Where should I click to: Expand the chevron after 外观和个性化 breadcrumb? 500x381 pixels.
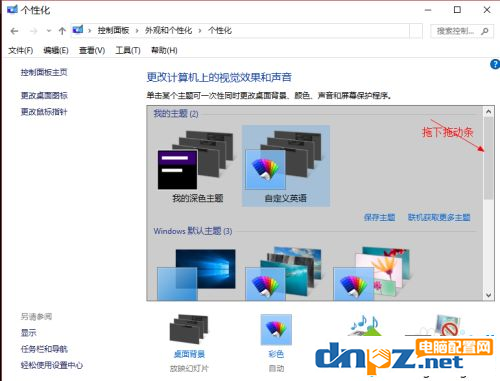coord(200,31)
